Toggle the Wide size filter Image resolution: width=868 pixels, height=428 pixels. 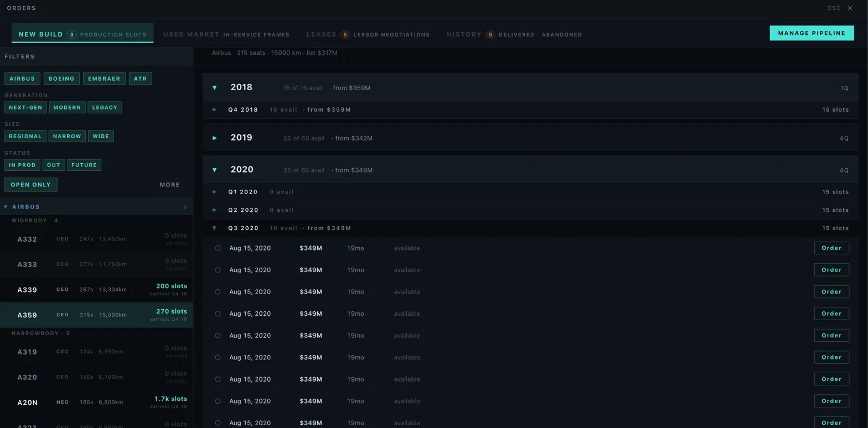101,136
